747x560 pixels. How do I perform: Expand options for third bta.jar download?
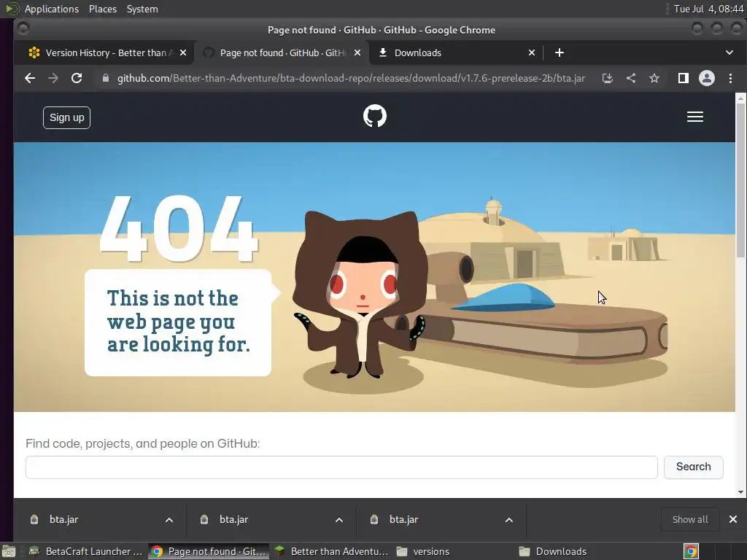(x=509, y=520)
